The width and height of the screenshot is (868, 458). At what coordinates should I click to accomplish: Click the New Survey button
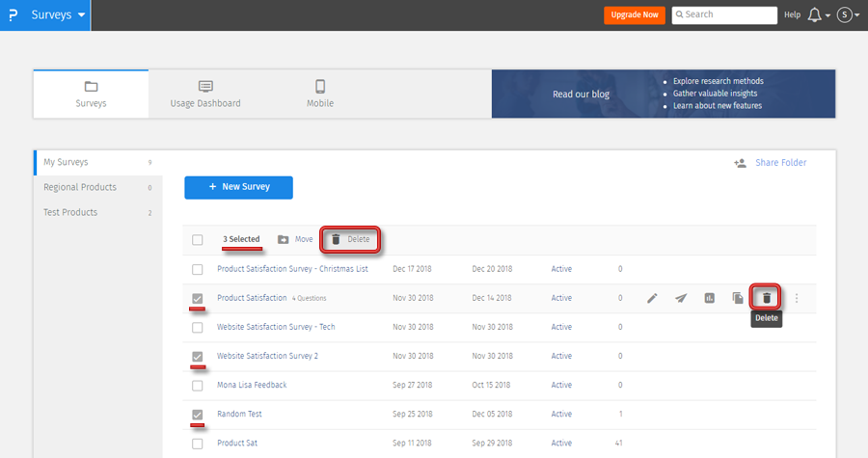(238, 187)
